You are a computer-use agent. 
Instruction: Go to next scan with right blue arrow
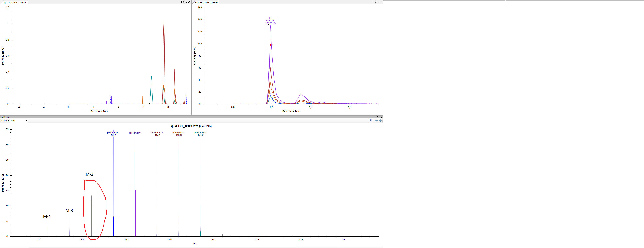[380, 121]
